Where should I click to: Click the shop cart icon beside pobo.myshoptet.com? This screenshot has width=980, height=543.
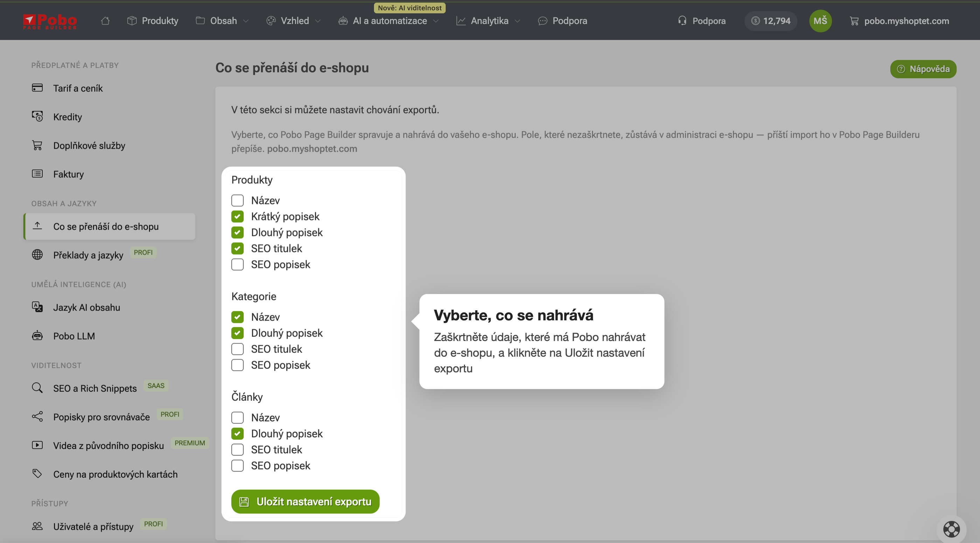(854, 21)
